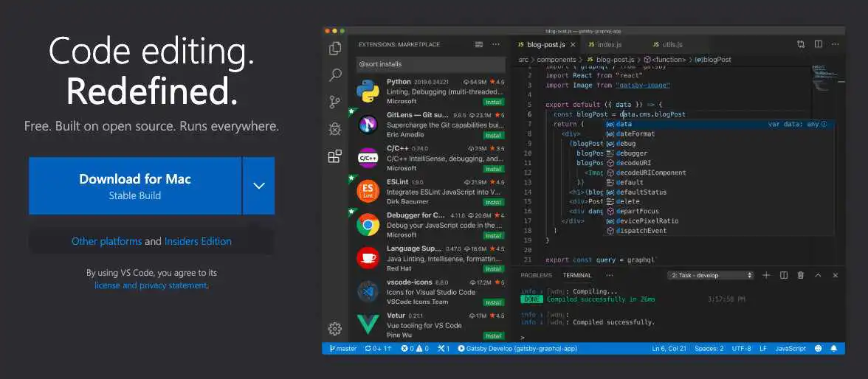Expand the Download for Mac options arrow

point(258,186)
